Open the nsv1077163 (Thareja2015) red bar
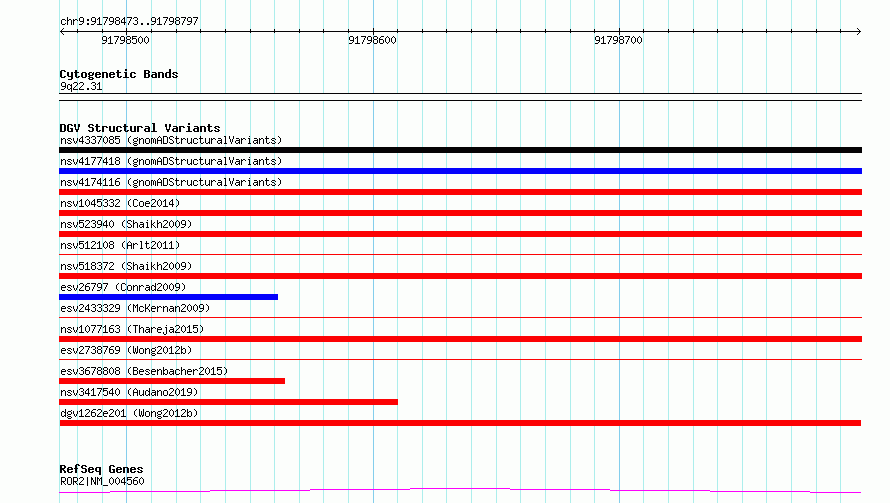This screenshot has width=890, height=503. tap(460, 339)
